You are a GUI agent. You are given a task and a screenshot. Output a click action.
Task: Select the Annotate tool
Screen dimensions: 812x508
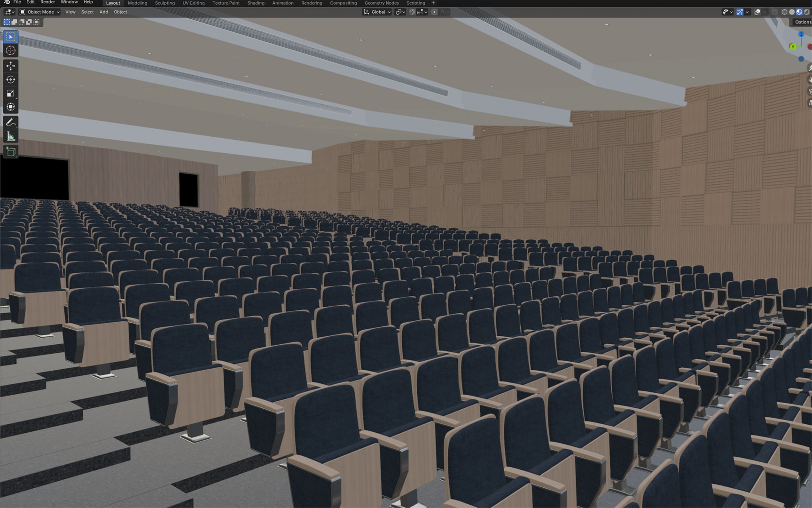pos(10,122)
